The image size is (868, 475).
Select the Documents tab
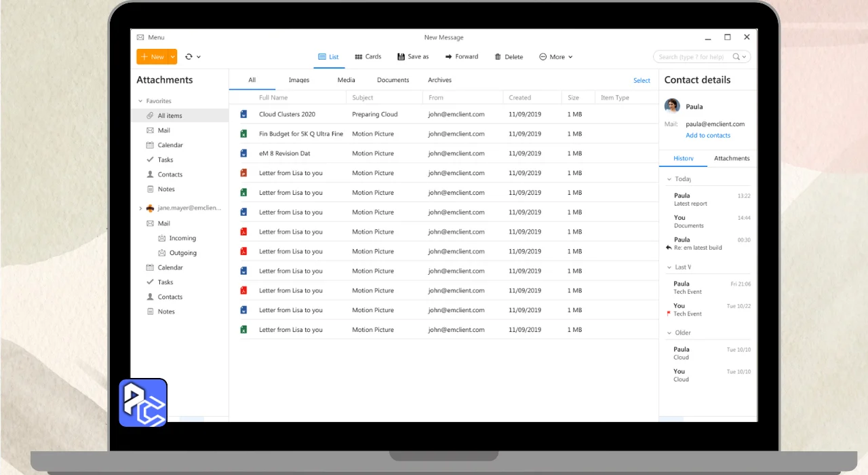(393, 80)
